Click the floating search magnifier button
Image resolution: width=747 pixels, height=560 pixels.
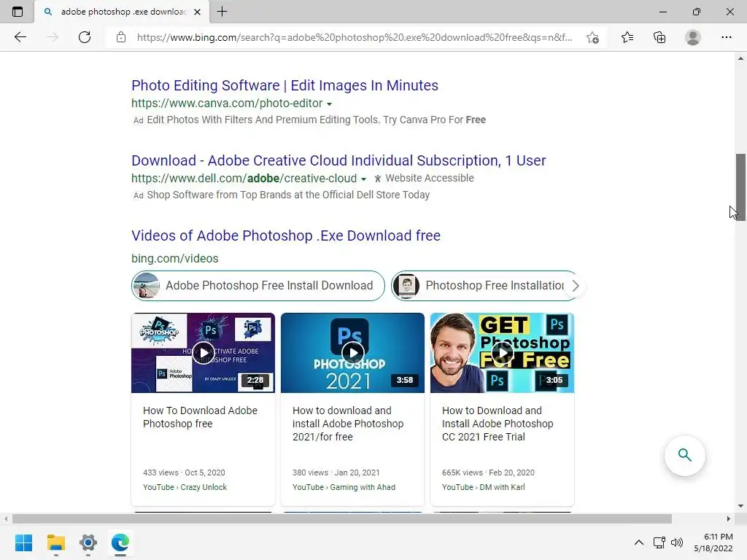point(684,455)
